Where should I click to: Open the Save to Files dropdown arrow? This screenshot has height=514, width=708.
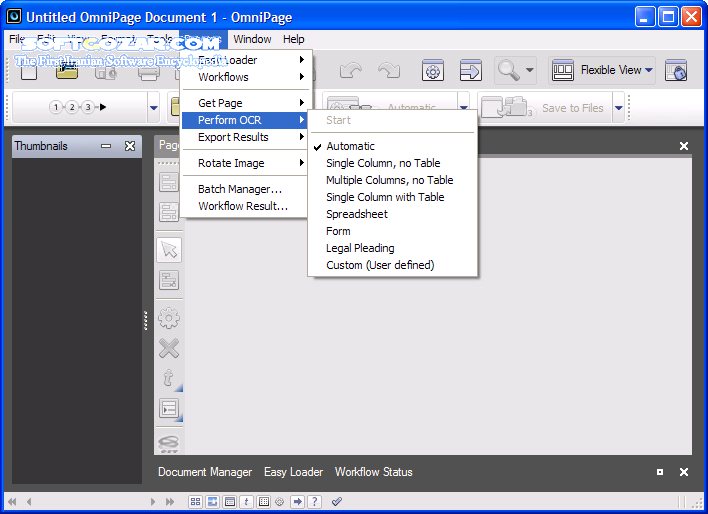click(x=619, y=107)
